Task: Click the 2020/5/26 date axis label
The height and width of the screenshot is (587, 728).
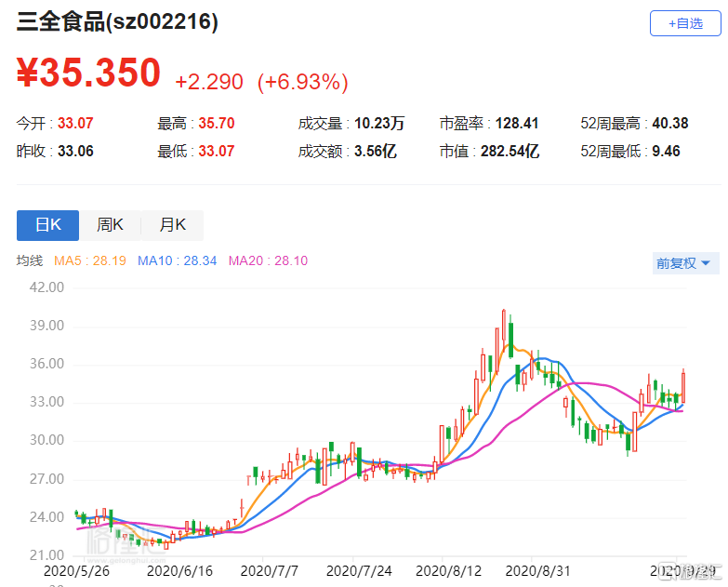Action: click(76, 571)
